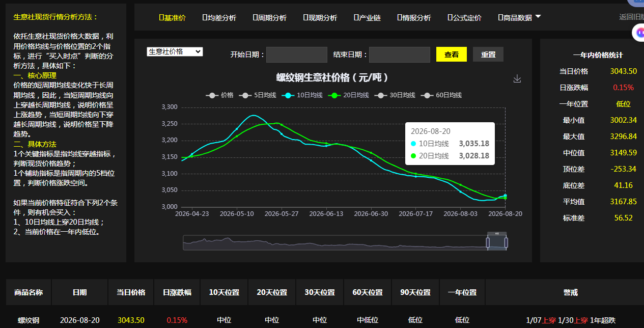The image size is (644, 328).
Task: Click the 平均值 value 3167.85
Action: click(x=623, y=202)
